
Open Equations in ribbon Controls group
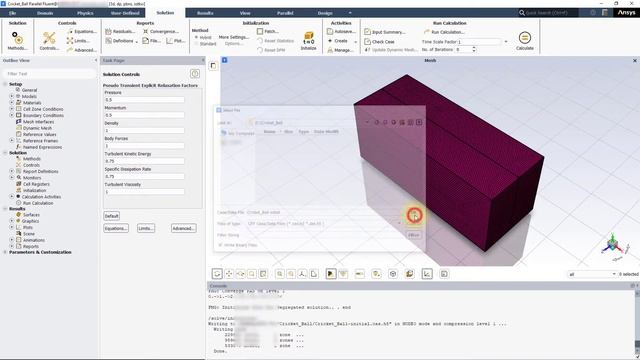(x=82, y=31)
